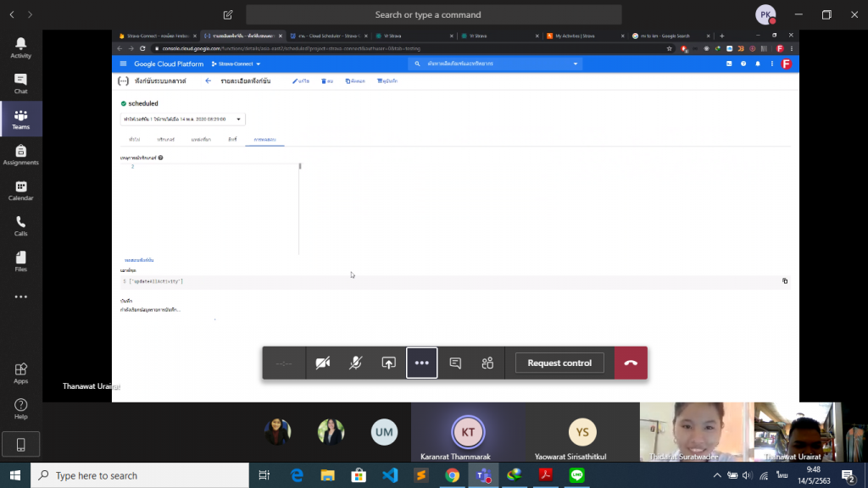Open Files in the Teams sidebar
Viewport: 868px width, 488px height.
[21, 261]
